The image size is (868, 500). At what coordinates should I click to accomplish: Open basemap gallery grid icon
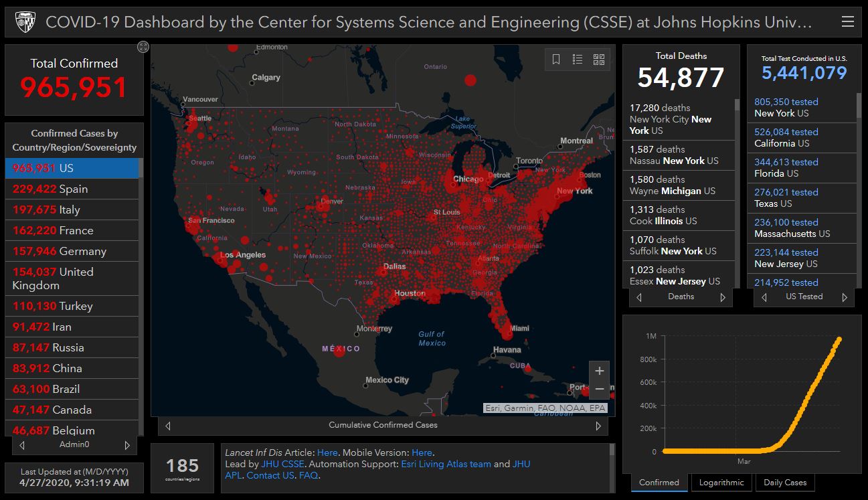coord(599,59)
